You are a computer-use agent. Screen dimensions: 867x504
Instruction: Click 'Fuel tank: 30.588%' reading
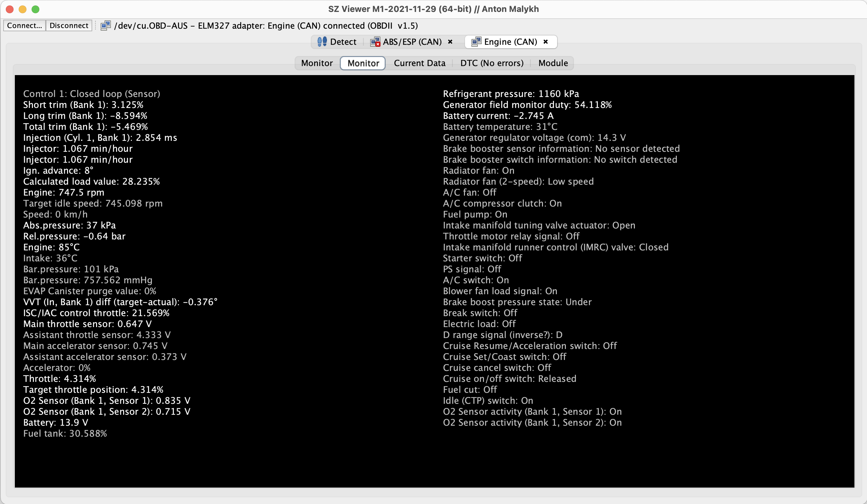[65, 434]
